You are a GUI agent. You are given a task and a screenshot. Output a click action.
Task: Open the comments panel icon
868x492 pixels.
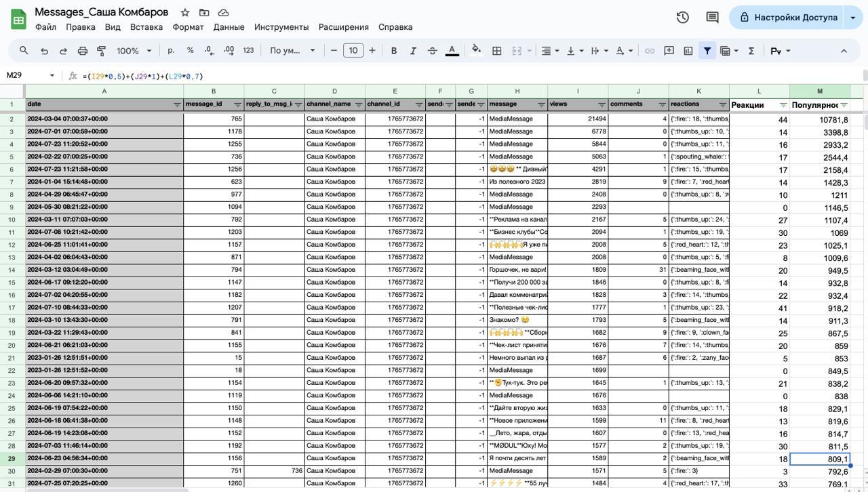click(712, 18)
